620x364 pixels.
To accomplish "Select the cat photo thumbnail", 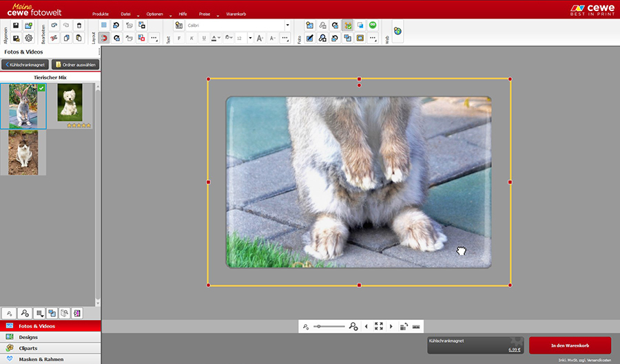I will tap(23, 152).
